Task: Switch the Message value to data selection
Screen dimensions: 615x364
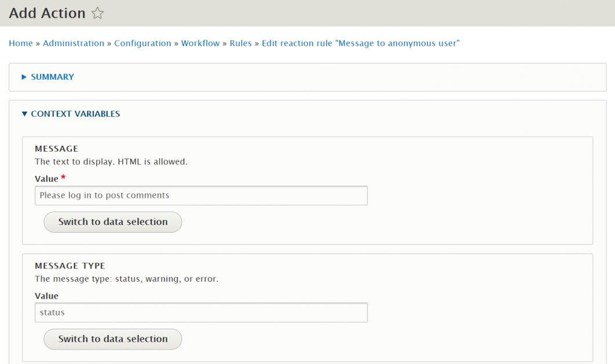Action: pyautogui.click(x=112, y=222)
